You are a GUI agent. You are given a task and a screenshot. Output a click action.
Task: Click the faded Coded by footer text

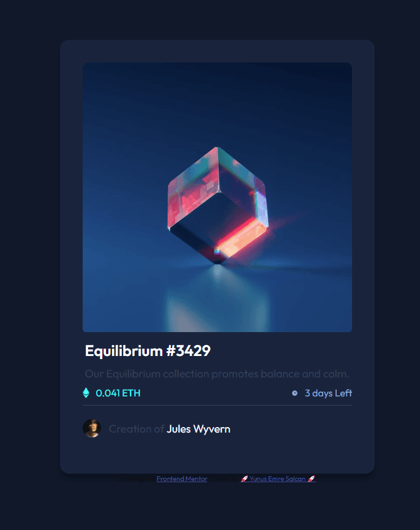click(224, 479)
